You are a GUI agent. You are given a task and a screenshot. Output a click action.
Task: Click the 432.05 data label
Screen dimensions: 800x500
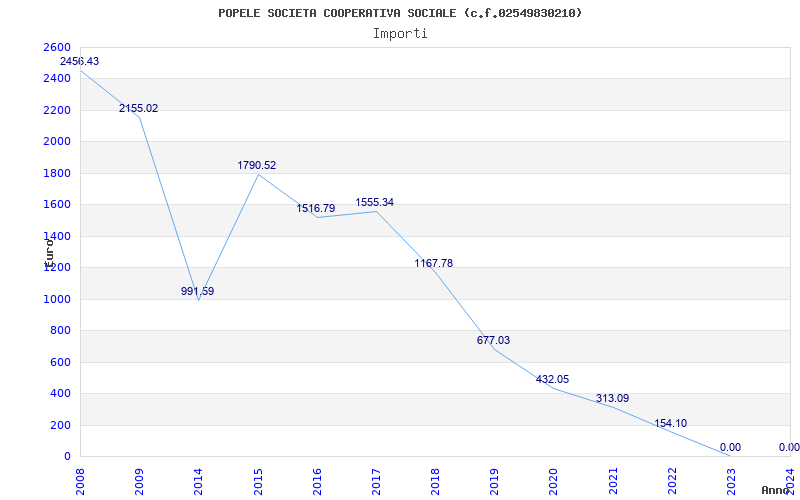[x=552, y=380]
